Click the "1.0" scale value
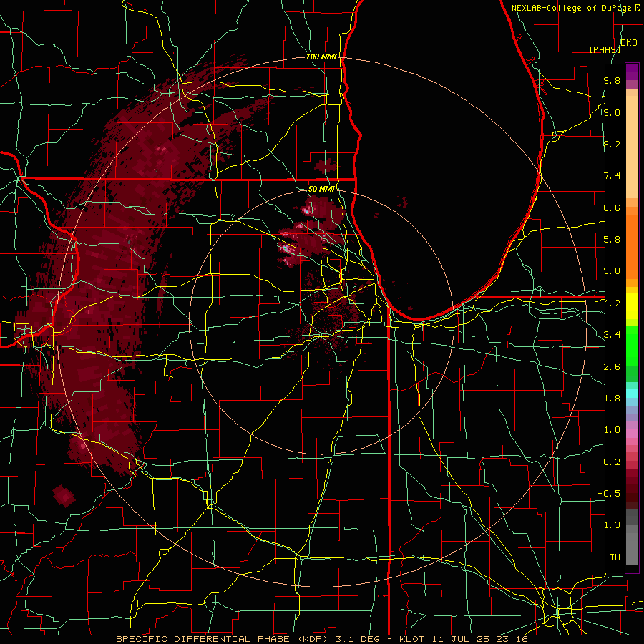The width and height of the screenshot is (644, 644). point(612,430)
